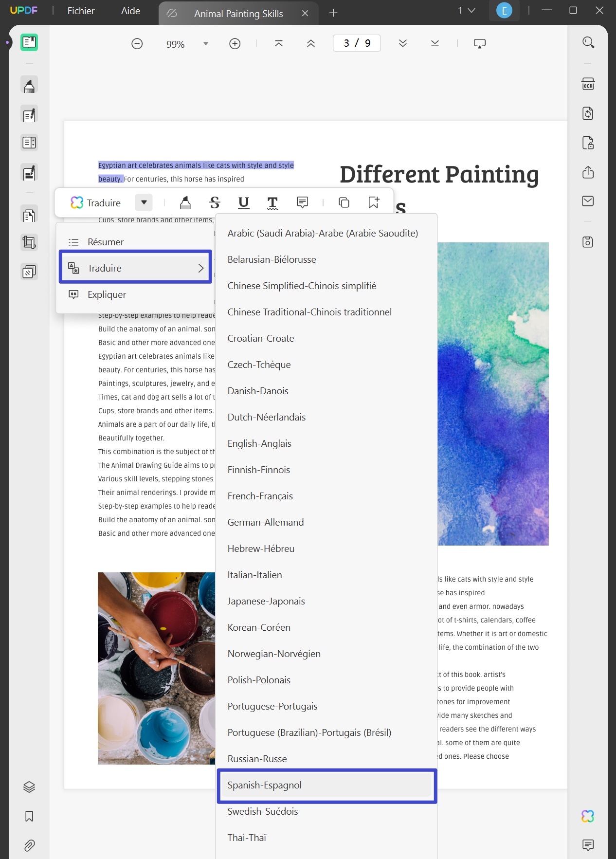Click the page number input field
Viewport: 616px width, 859px height.
click(357, 43)
